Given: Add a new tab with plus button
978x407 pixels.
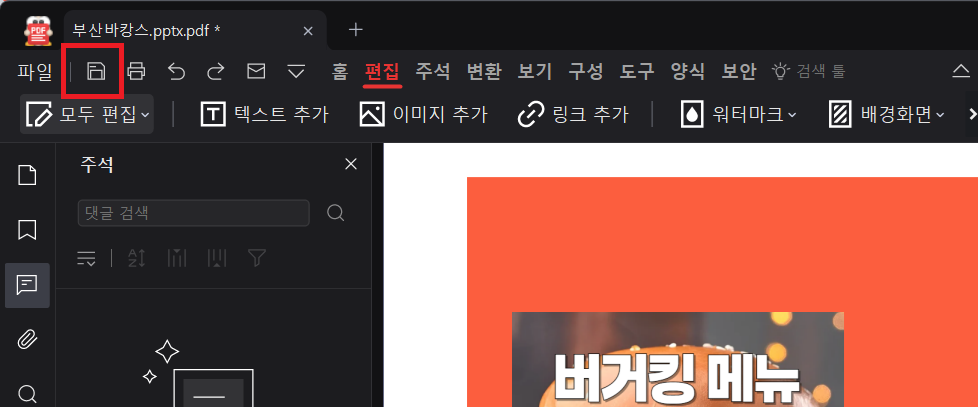Looking at the screenshot, I should 356,29.
